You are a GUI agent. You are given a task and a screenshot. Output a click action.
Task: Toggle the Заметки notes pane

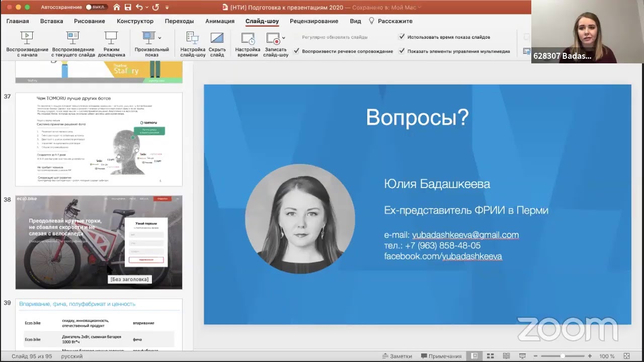(397, 356)
